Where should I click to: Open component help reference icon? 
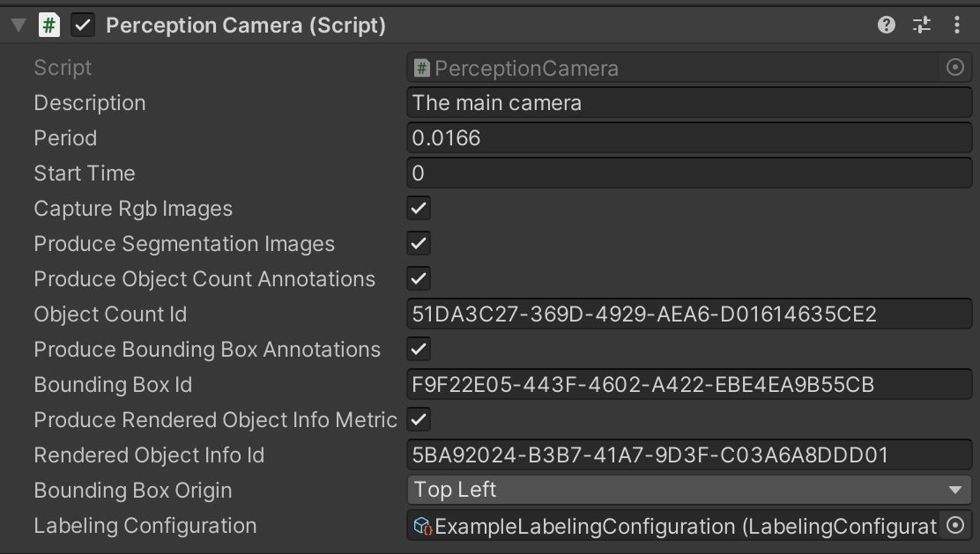pos(887,26)
